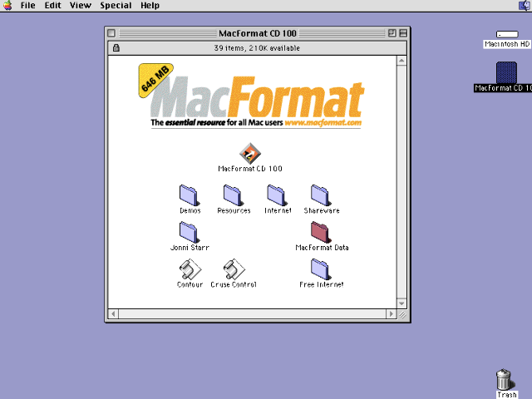The width and height of the screenshot is (532, 399).
Task: Click the 'Jonni Starr' folder label
Action: [190, 248]
